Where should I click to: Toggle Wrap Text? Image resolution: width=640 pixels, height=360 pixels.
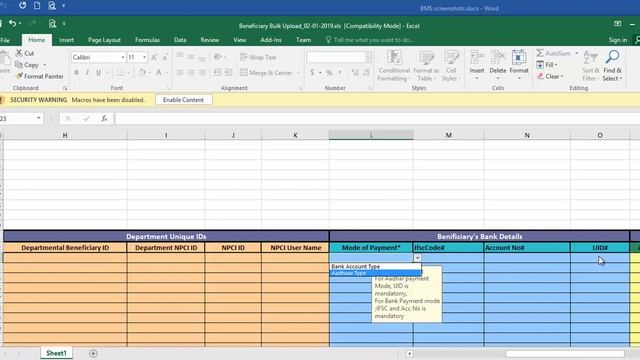pyautogui.click(x=258, y=57)
